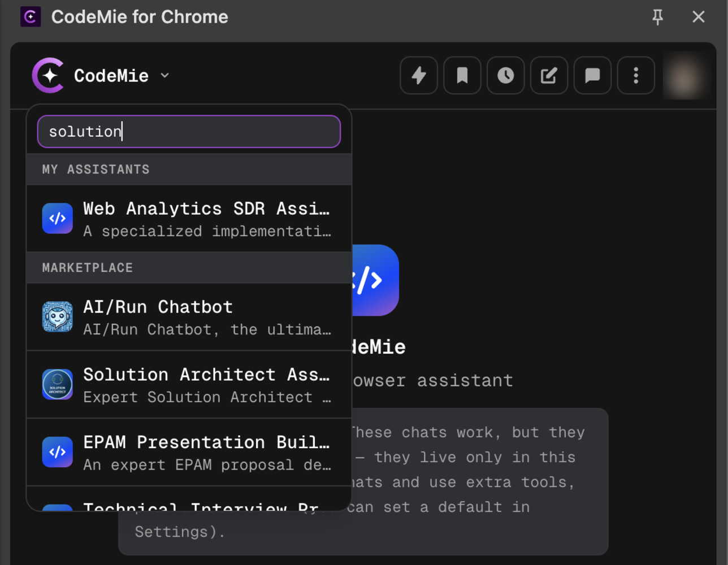Click the MY ASSISTANTS section header
Image resolution: width=728 pixels, height=565 pixels.
coord(189,169)
